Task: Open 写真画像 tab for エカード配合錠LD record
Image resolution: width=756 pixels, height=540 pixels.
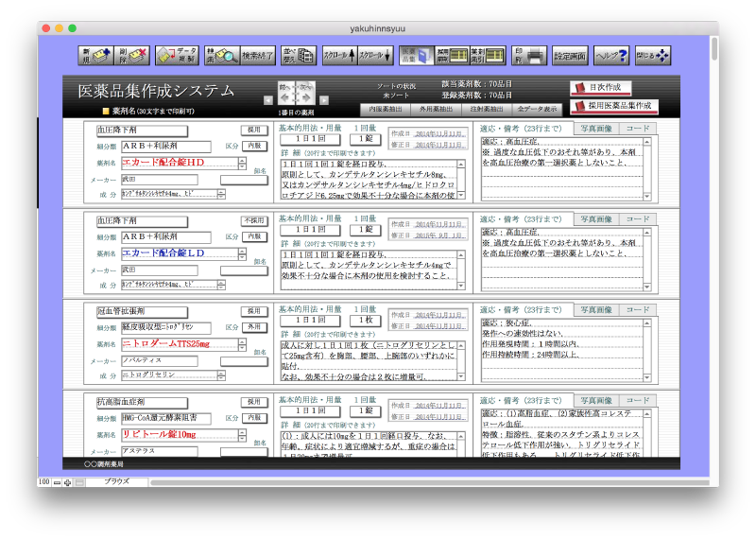Action: coord(596,219)
